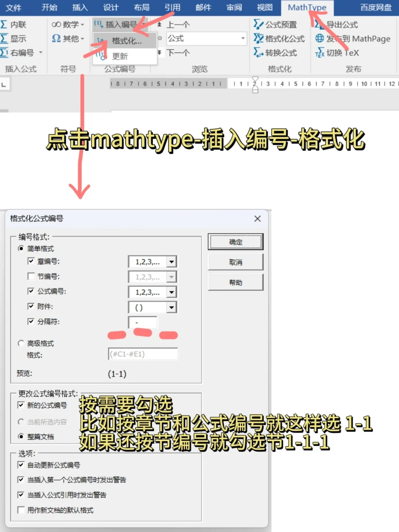Image resolution: width=399 pixels, height=532 pixels.
Task: Close the 格式化公式编号 dialog
Action: pos(258,219)
